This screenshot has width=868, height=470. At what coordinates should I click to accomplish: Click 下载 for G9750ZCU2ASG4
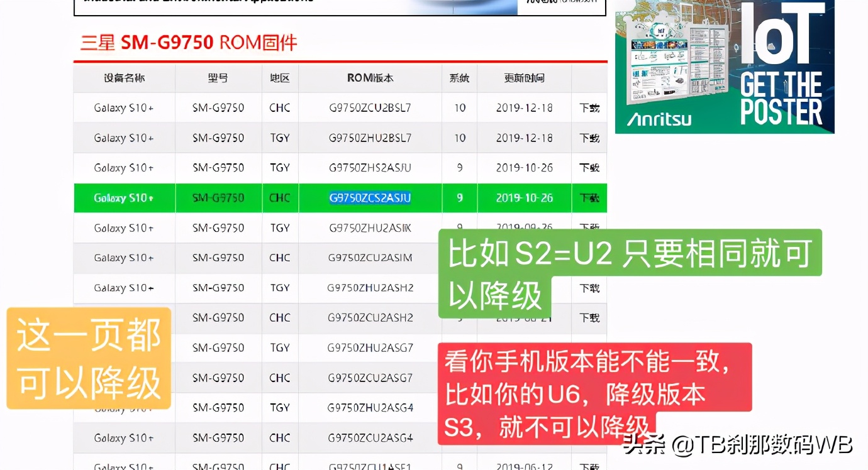click(x=590, y=438)
